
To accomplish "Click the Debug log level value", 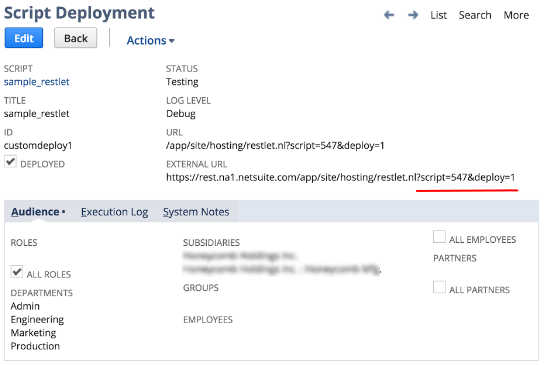I will [x=181, y=114].
